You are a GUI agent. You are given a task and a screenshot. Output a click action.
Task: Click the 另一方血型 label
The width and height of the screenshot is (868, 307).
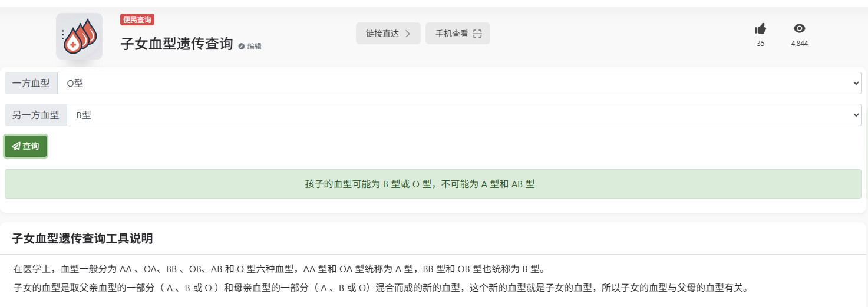(35, 115)
